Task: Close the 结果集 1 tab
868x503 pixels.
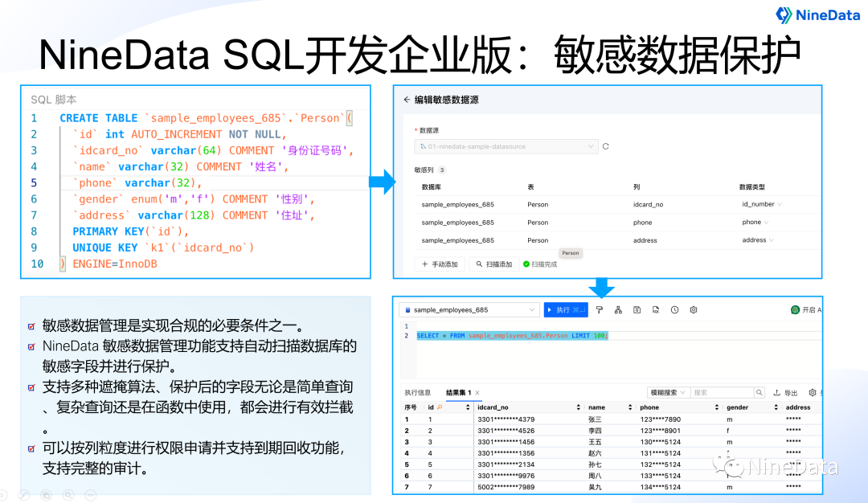Action: point(477,393)
